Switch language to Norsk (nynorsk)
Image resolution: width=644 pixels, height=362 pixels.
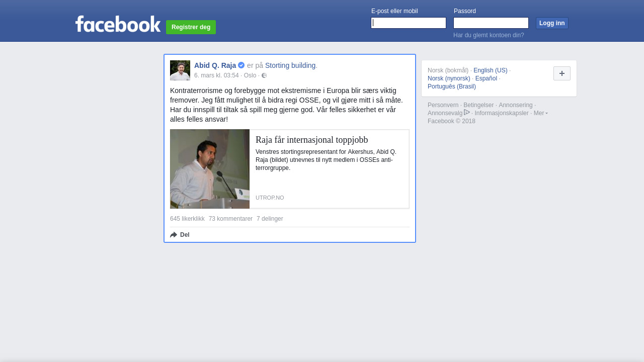[449, 78]
